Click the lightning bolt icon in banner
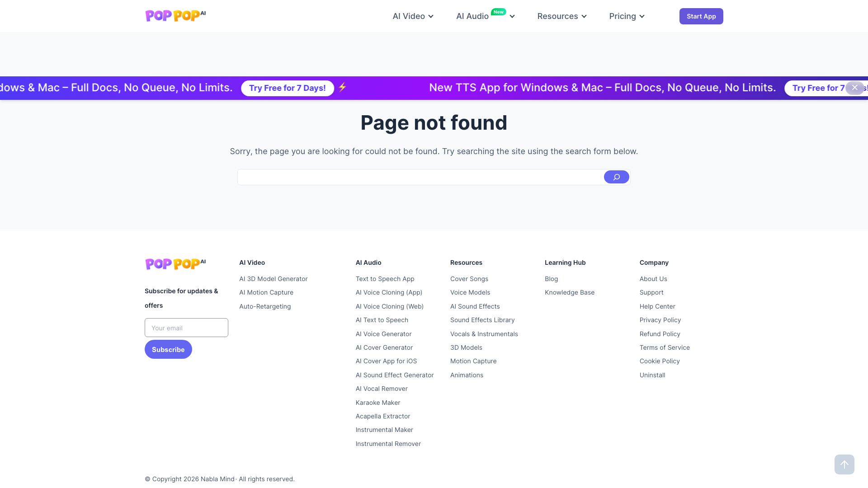This screenshot has height=488, width=868. pyautogui.click(x=343, y=87)
